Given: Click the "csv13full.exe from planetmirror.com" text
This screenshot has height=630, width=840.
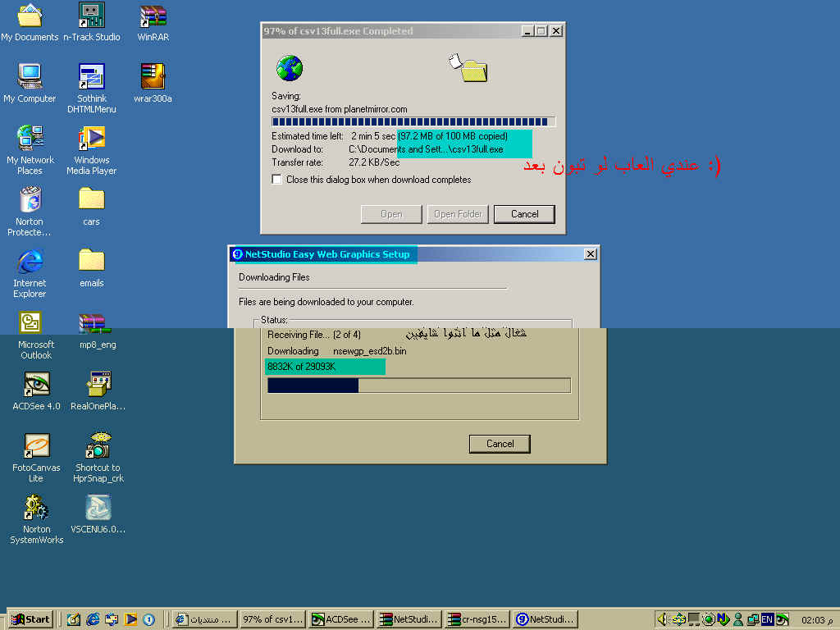Looking at the screenshot, I should pos(339,109).
